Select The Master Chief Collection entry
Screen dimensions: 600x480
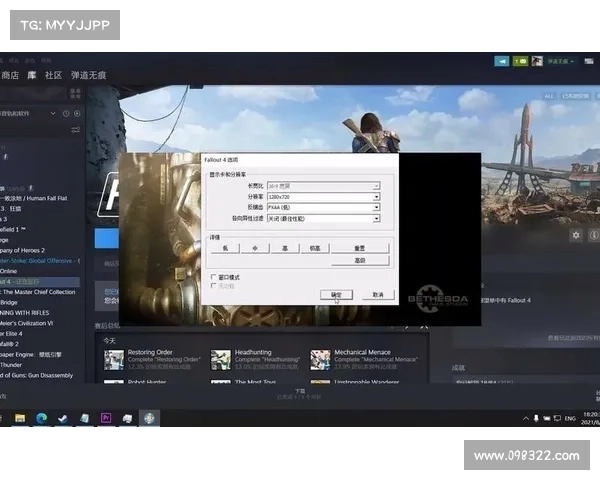click(38, 292)
